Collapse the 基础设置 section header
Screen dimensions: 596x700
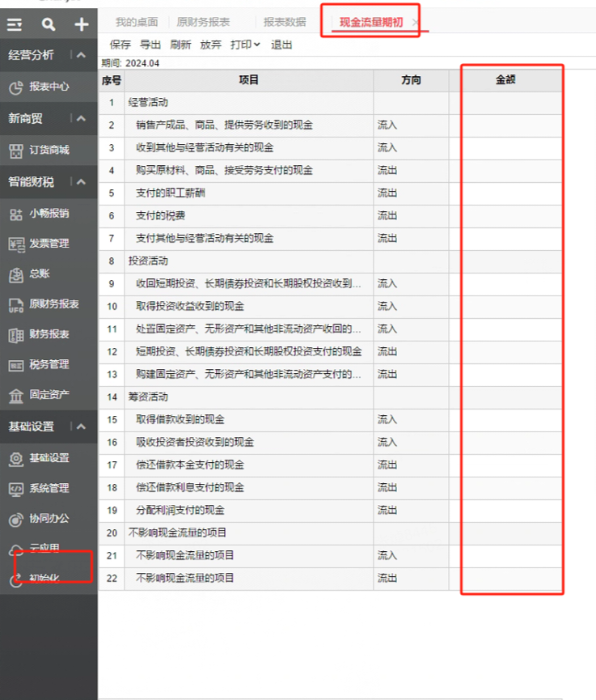(81, 426)
